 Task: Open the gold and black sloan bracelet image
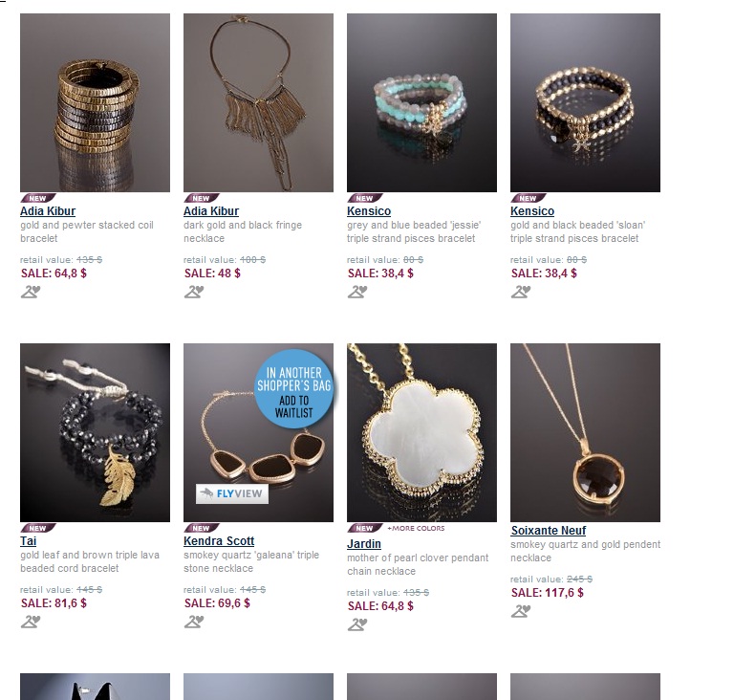[x=585, y=102]
